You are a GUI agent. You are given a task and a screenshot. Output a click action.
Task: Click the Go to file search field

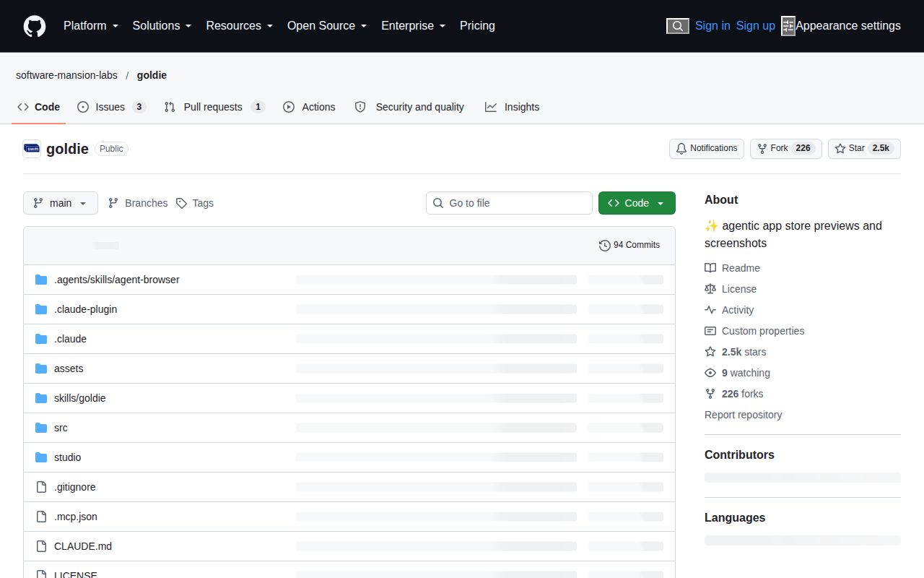pos(509,203)
